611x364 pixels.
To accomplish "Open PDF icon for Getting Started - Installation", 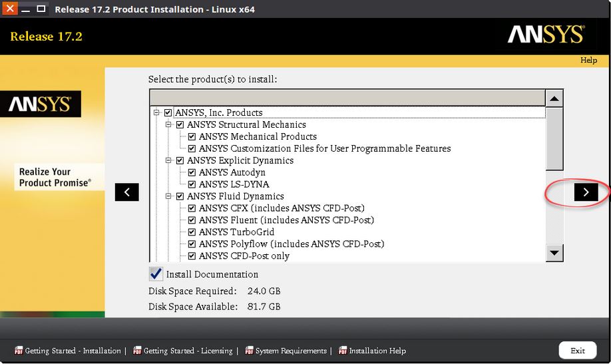I will [19, 351].
